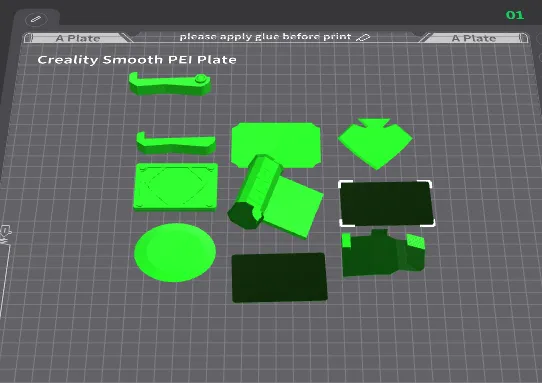
Task: Click the right A Plate label
Action: click(474, 38)
